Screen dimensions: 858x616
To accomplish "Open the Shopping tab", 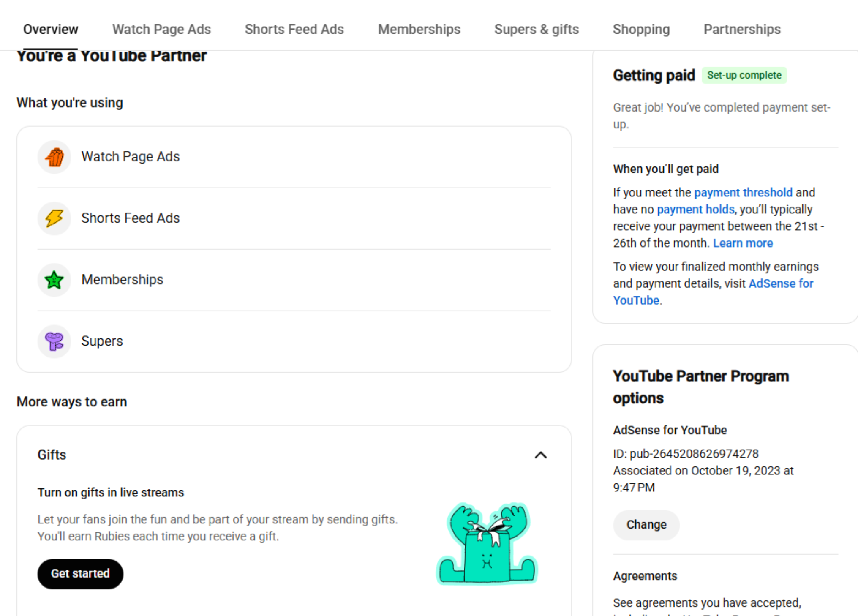I will click(x=641, y=29).
